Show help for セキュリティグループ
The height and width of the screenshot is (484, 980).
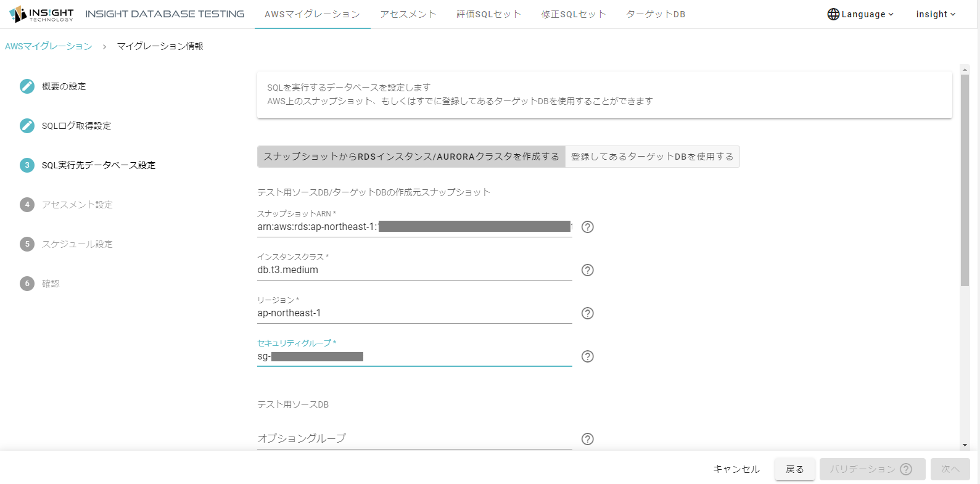click(588, 356)
